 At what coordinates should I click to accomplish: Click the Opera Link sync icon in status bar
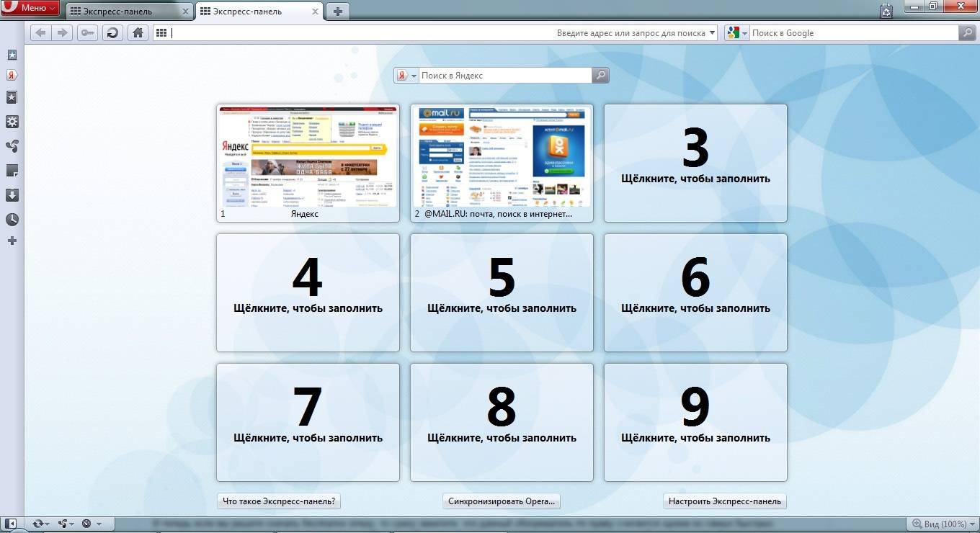pos(37,524)
